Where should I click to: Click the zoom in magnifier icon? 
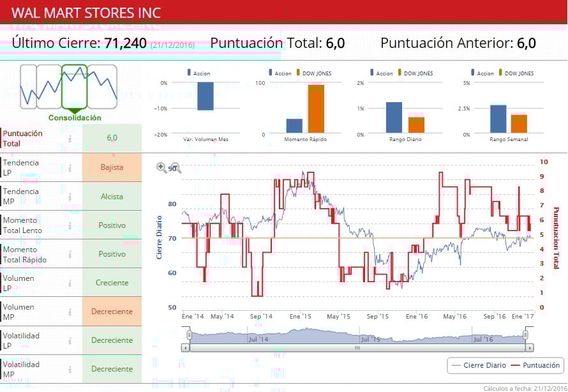click(x=161, y=167)
